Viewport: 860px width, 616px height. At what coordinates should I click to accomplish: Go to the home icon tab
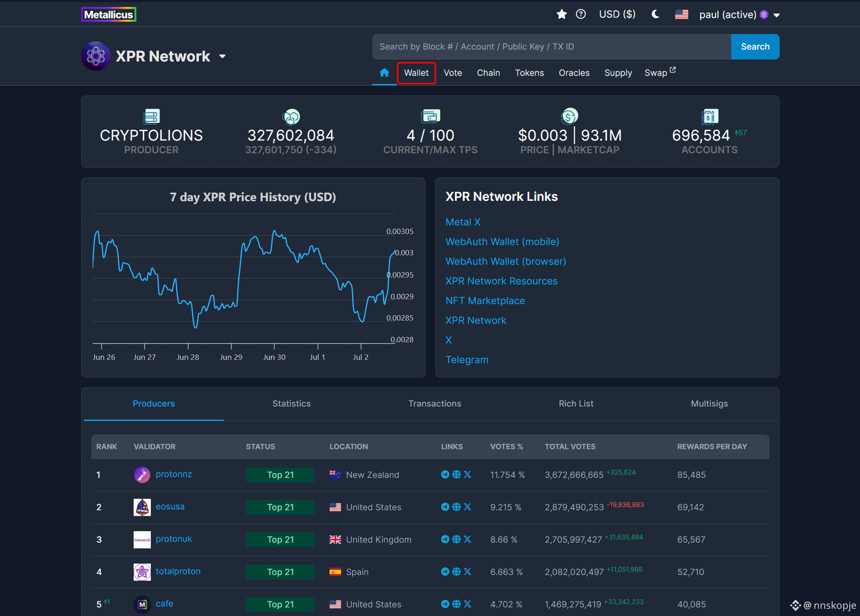384,73
